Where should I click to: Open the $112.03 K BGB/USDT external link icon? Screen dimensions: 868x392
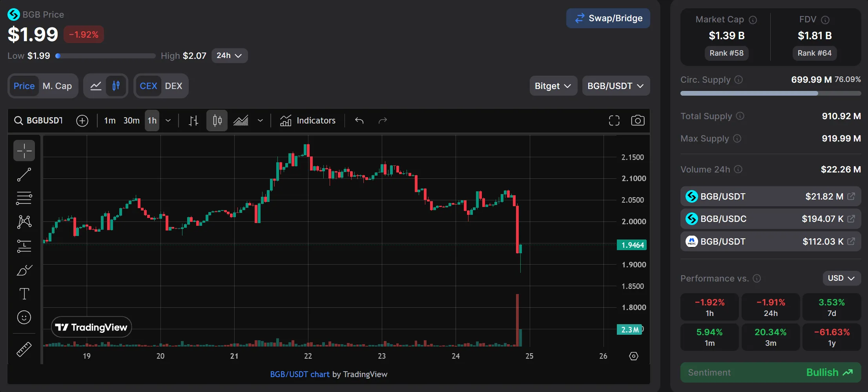tap(851, 241)
